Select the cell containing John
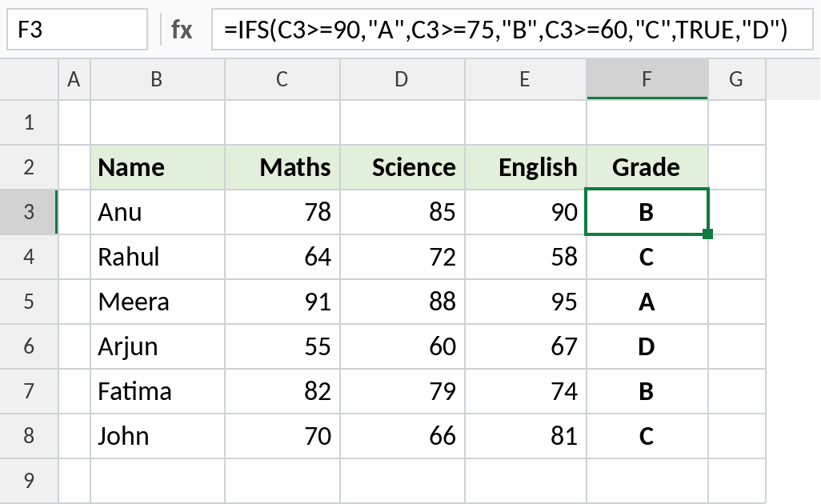Viewport: 821px width, 504px height. pyautogui.click(x=157, y=436)
